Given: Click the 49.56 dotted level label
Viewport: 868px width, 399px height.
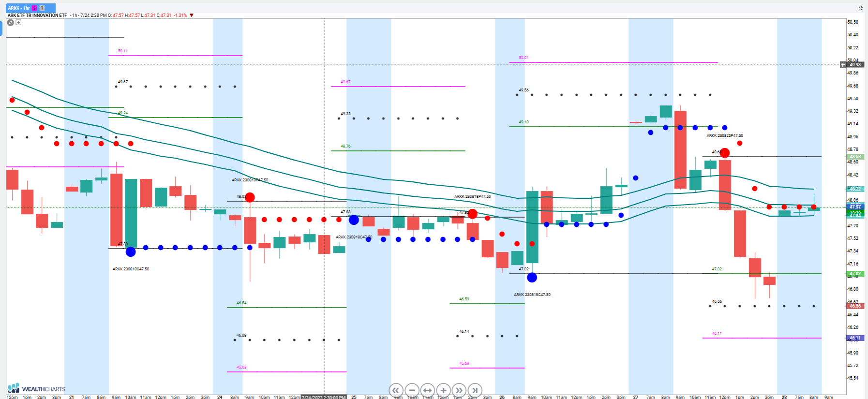Looking at the screenshot, I should 524,90.
